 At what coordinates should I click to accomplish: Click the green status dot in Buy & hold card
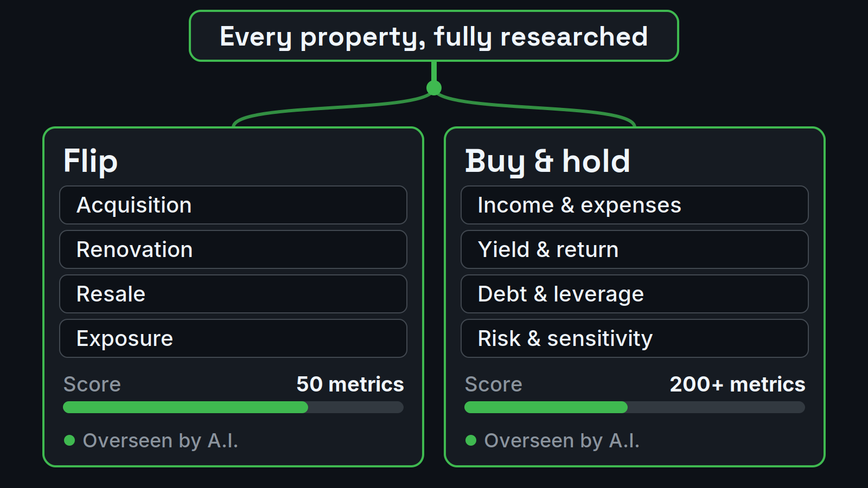(471, 440)
